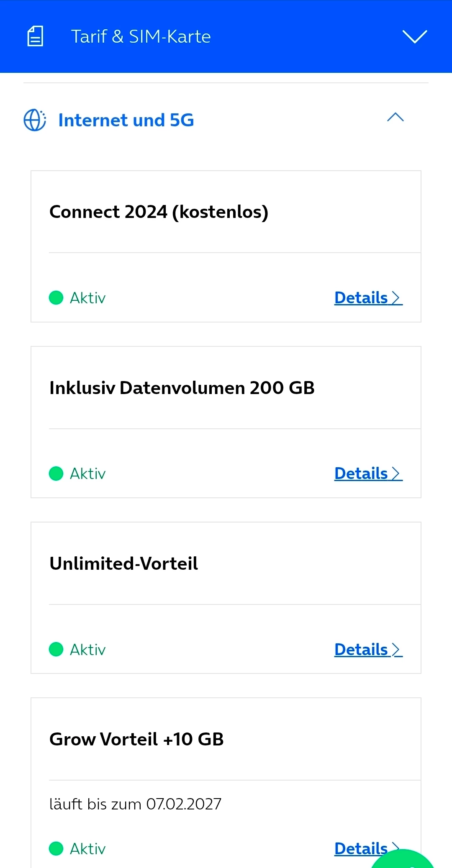The height and width of the screenshot is (868, 452).
Task: Click the green Aktiv dot under Grow Vorteil
Action: (56, 849)
